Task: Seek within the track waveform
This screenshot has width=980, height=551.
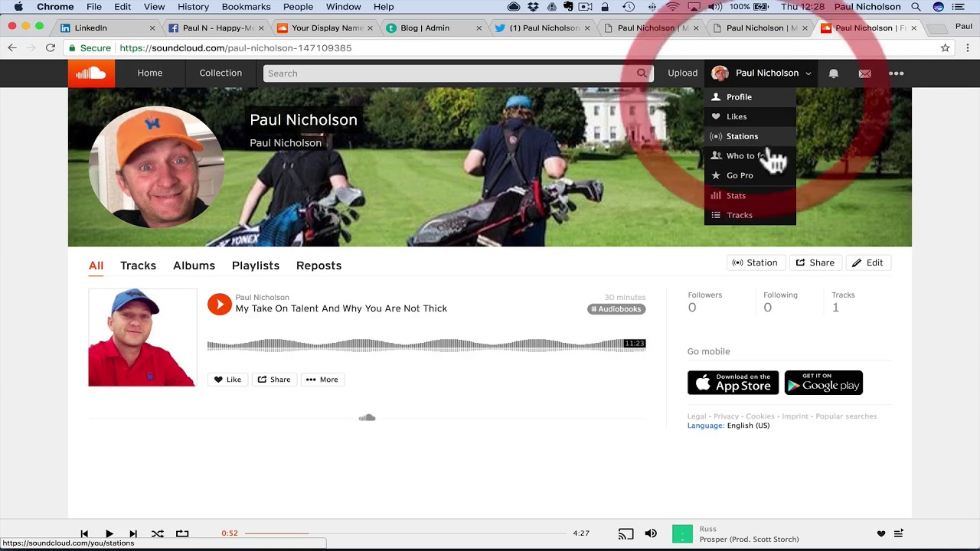Action: pos(426,345)
